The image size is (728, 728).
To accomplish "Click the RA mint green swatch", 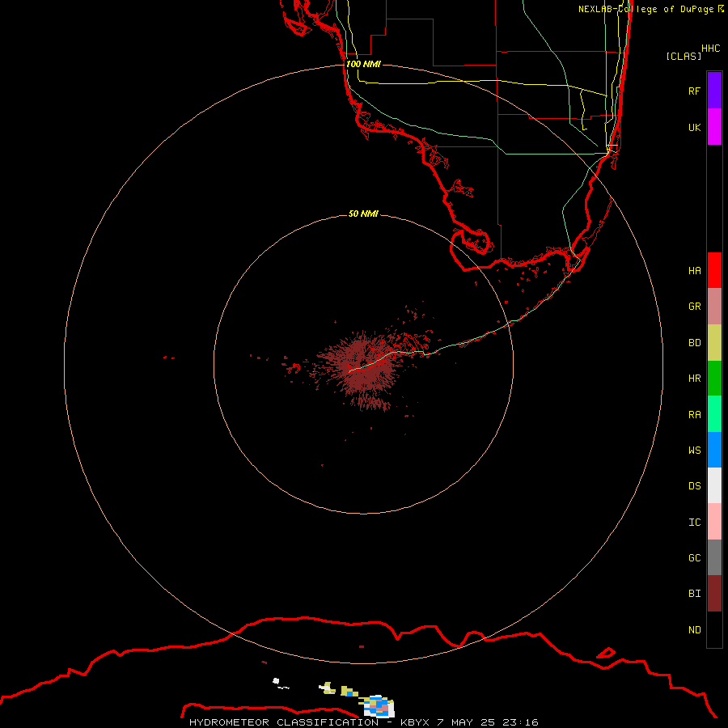I will [714, 414].
